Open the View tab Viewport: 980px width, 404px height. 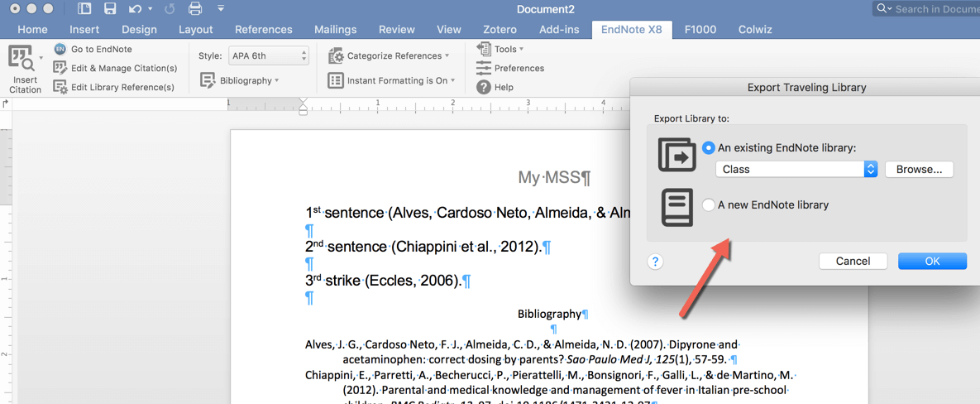click(x=449, y=30)
